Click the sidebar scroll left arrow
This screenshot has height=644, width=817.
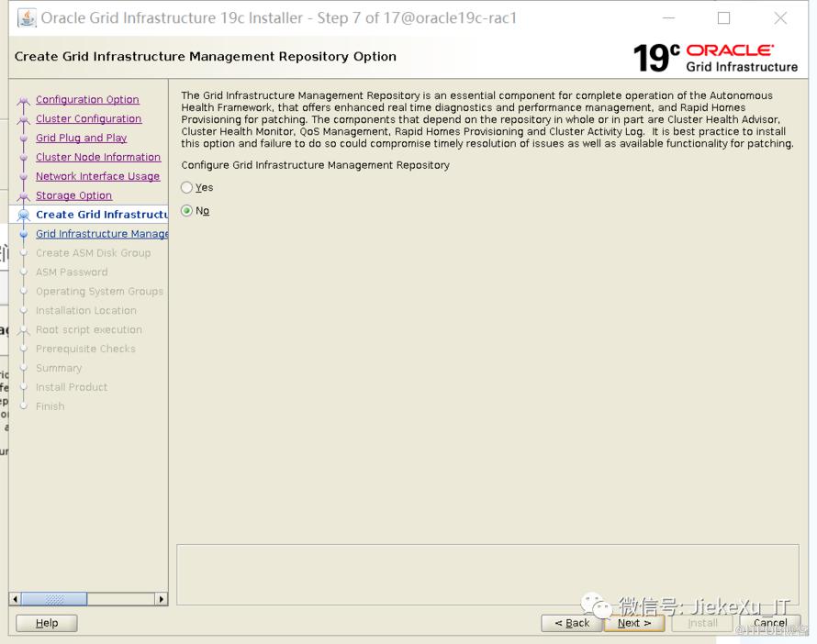15,599
